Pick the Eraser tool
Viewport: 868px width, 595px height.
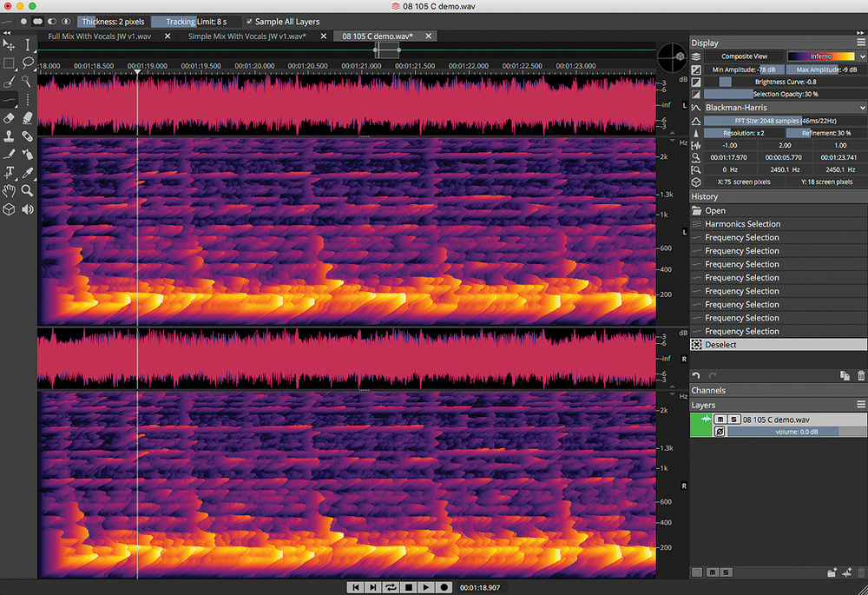pos(9,118)
